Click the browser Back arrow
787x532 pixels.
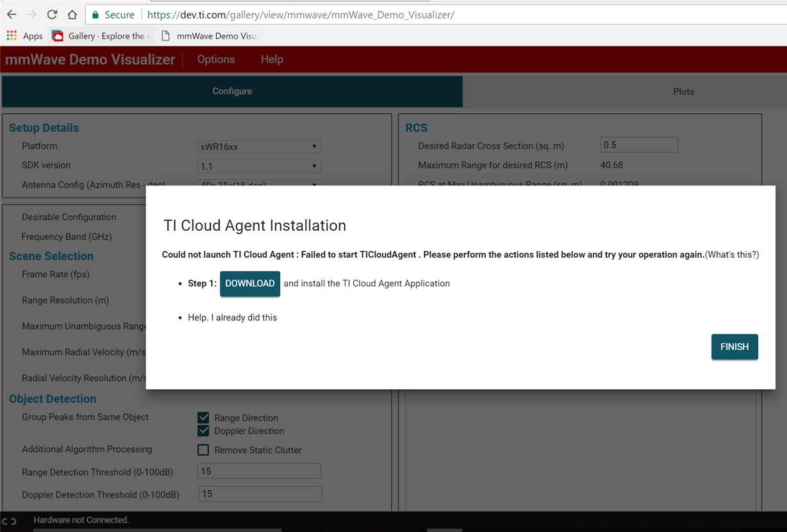[12, 15]
